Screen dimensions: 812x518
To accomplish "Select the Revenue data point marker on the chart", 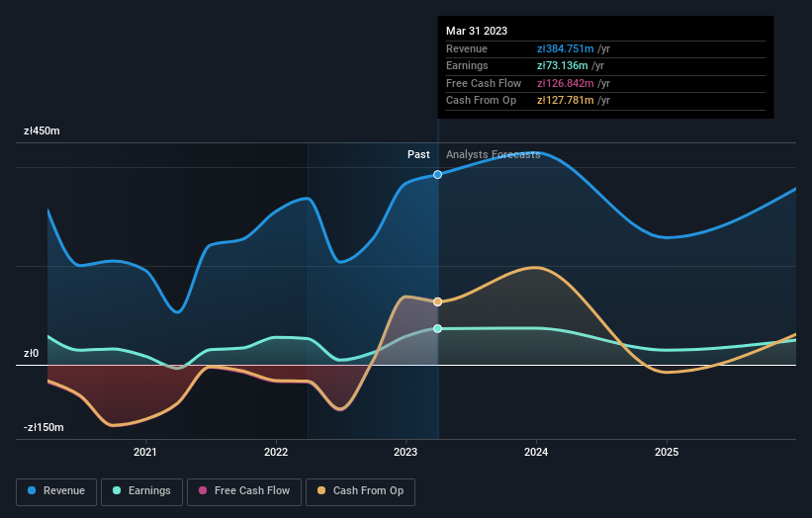I will click(x=437, y=174).
